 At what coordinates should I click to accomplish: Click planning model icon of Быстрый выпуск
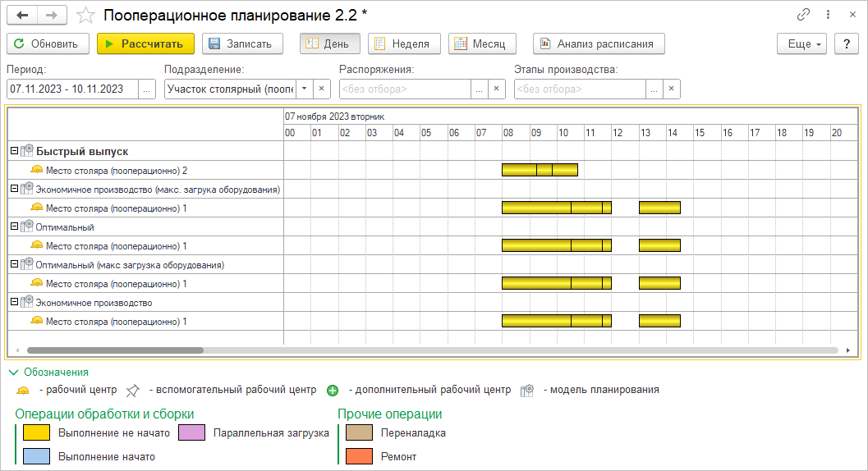pyautogui.click(x=27, y=150)
